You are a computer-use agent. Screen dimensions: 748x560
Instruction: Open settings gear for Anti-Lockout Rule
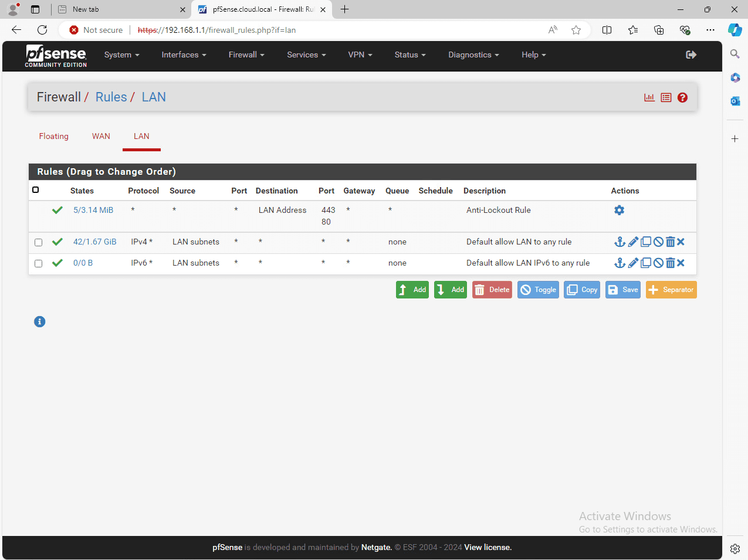pyautogui.click(x=619, y=210)
